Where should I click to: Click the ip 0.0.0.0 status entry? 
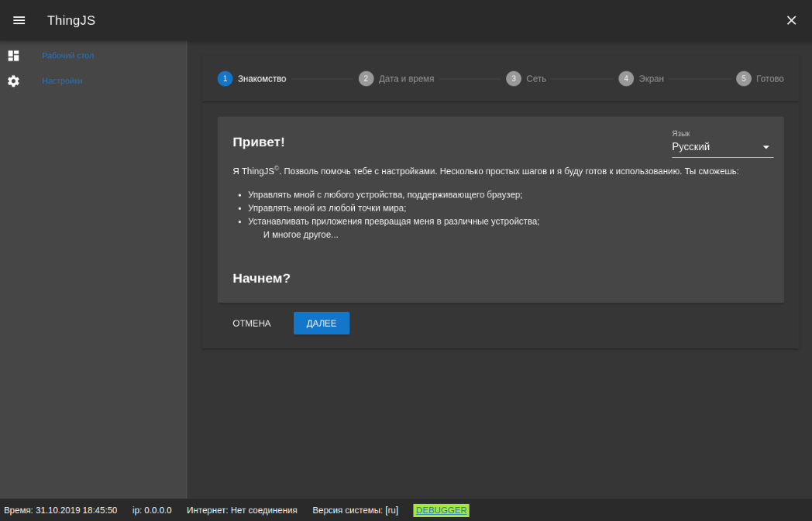point(151,510)
